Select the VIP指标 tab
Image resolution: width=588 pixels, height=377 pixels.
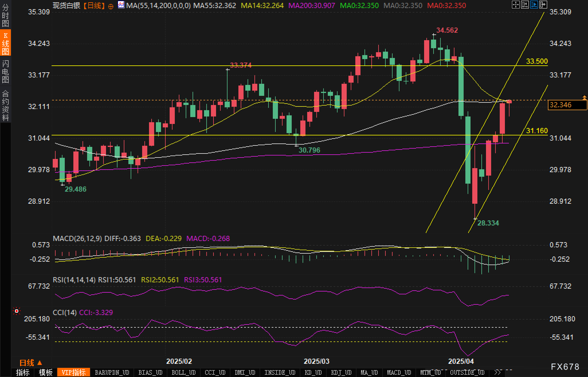tap(74, 372)
